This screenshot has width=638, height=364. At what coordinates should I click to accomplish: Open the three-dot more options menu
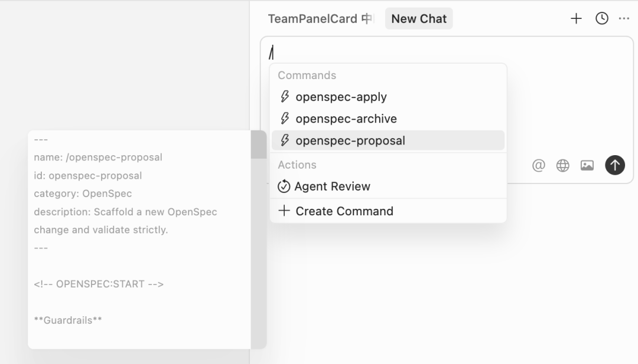pos(624,19)
